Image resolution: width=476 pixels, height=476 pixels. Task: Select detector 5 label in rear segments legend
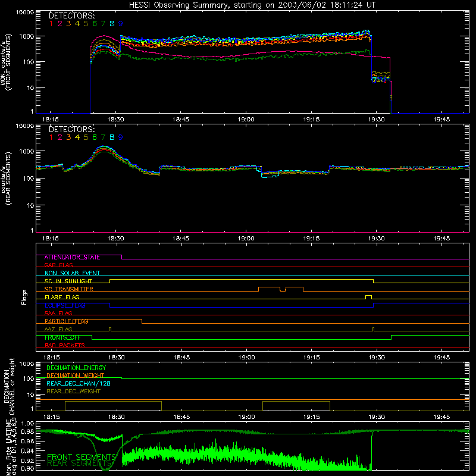[86, 137]
